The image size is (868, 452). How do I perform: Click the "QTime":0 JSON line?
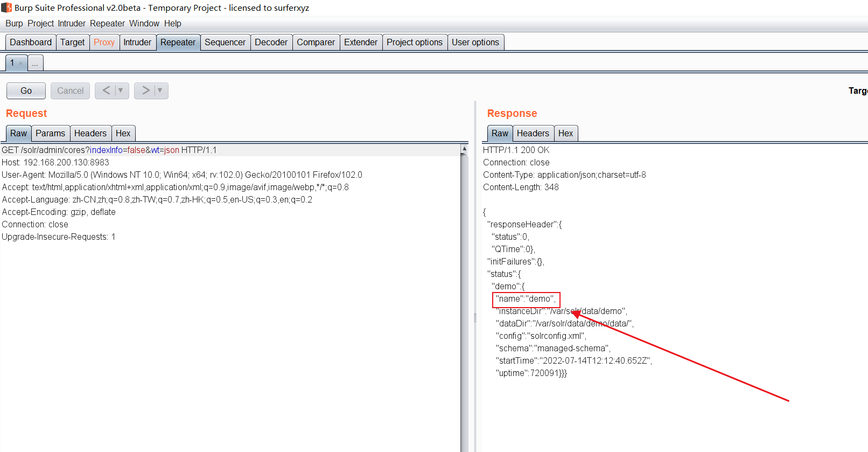[x=514, y=249]
